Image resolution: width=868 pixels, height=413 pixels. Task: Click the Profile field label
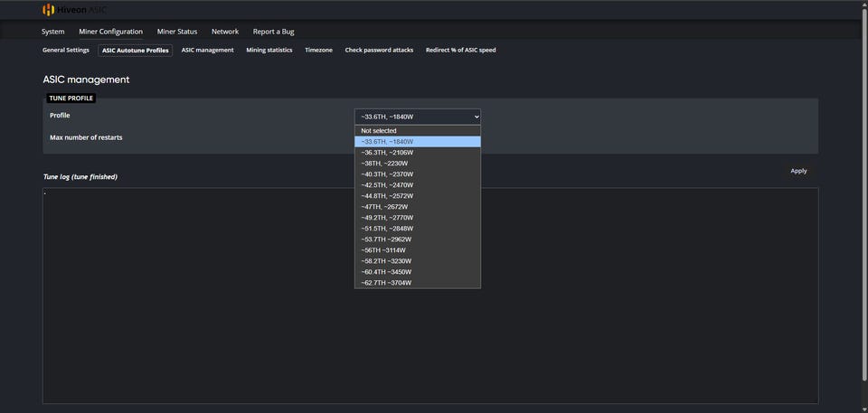point(60,116)
